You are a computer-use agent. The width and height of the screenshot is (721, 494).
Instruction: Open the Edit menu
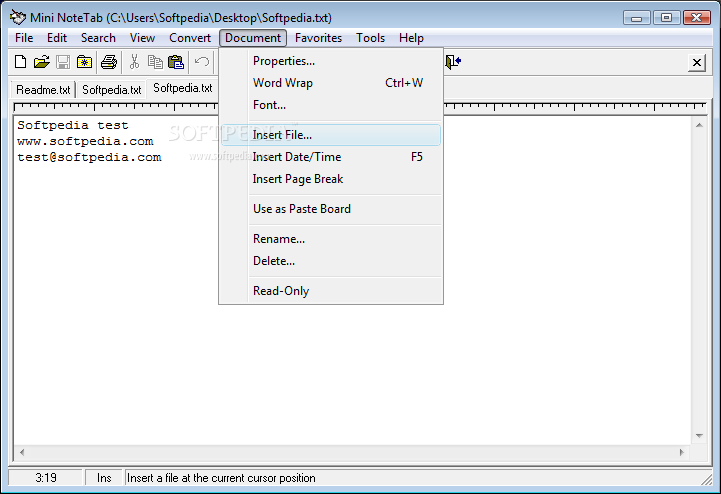(x=57, y=38)
